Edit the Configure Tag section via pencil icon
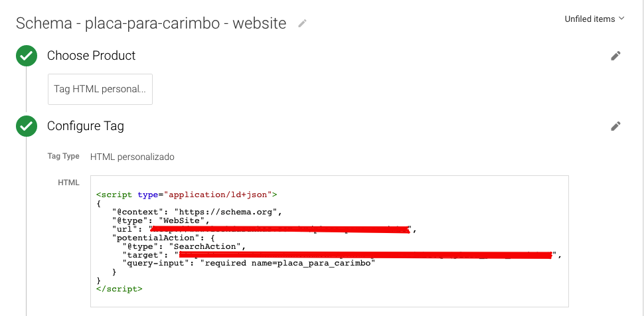The image size is (644, 316). coord(615,126)
